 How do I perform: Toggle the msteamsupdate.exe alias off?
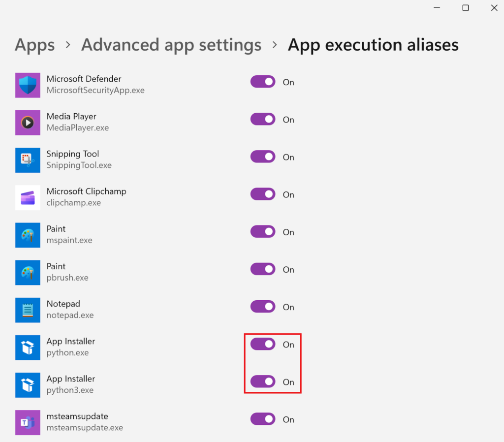pos(263,419)
